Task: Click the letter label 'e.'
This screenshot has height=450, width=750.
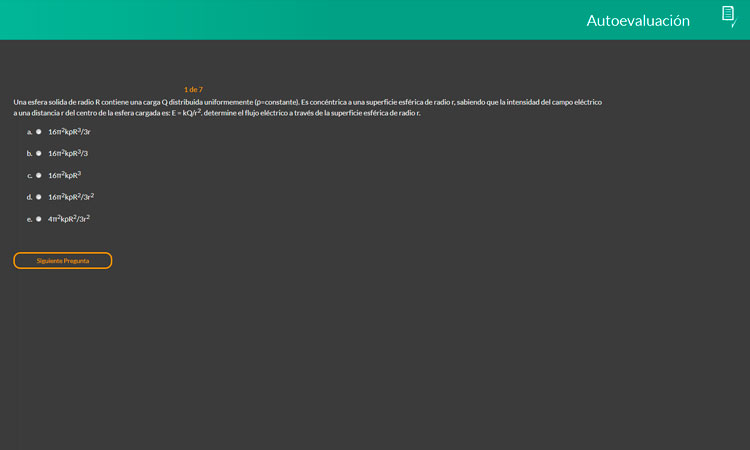Action: 30,219
